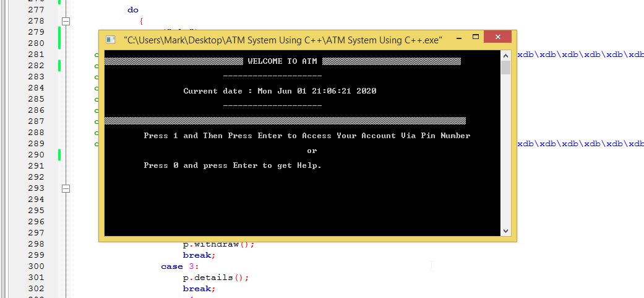644x298 pixels.
Task: Click the console window title bar path
Action: (283, 40)
